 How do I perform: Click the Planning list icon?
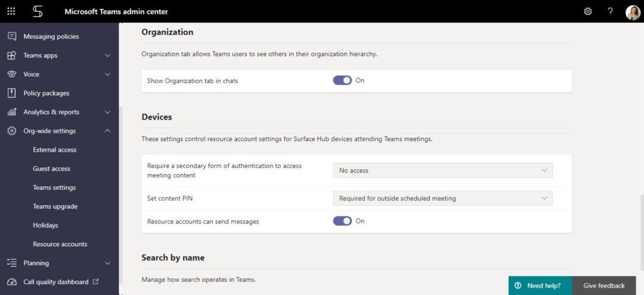[12, 263]
